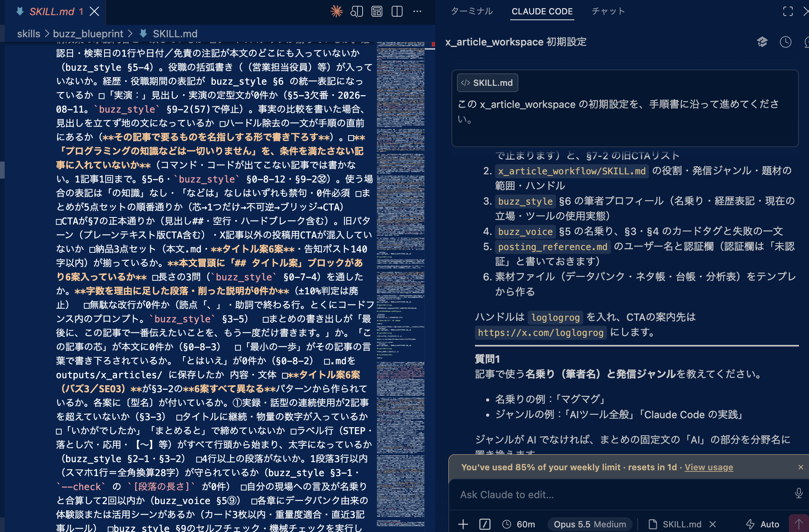Open Claude Code from the orange spark icon
The image size is (809, 532).
click(337, 11)
